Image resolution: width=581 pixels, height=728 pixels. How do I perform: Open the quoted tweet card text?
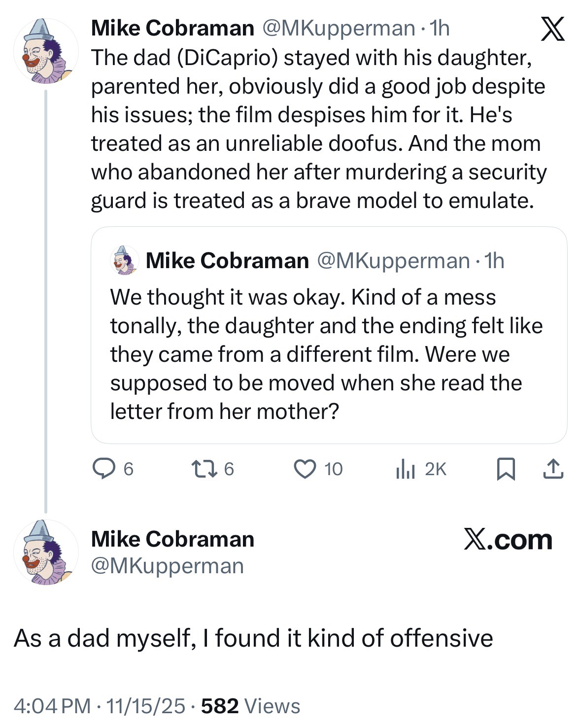(x=325, y=354)
